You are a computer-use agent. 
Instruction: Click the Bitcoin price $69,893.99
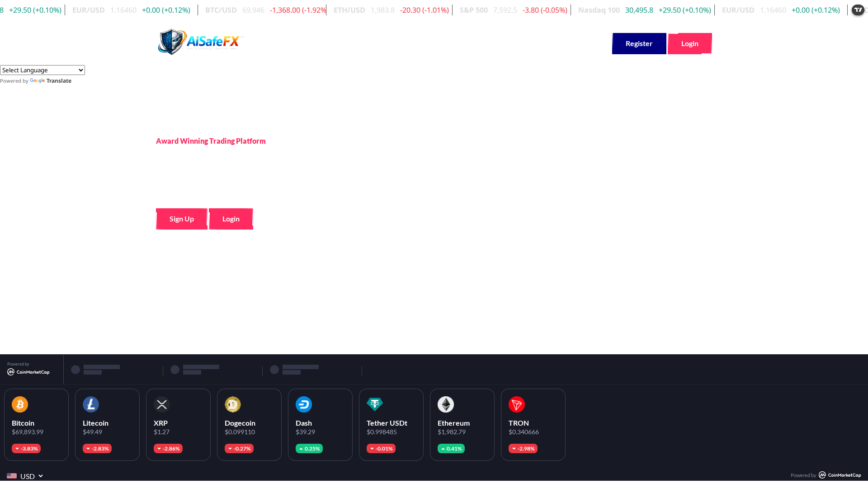click(28, 432)
